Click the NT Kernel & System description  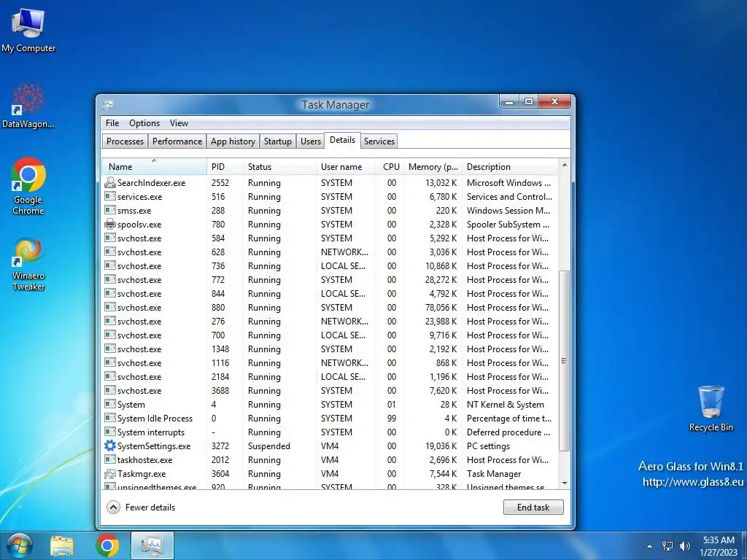pos(505,404)
